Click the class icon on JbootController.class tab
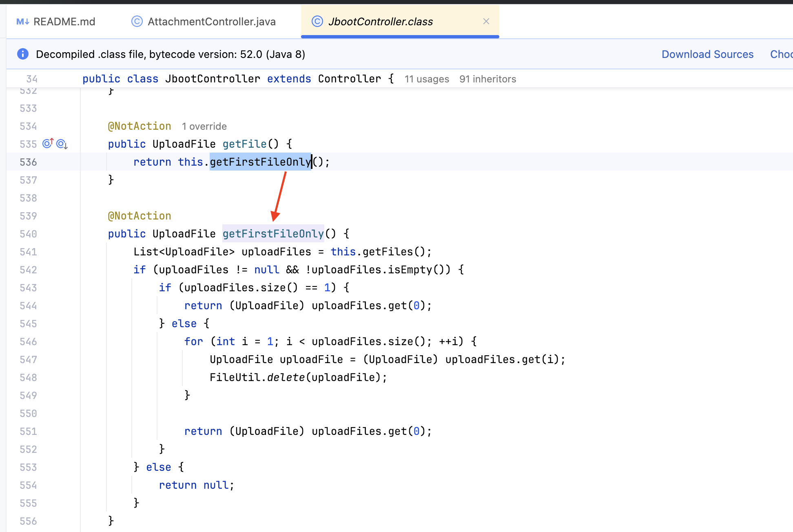The image size is (793, 532). (317, 21)
